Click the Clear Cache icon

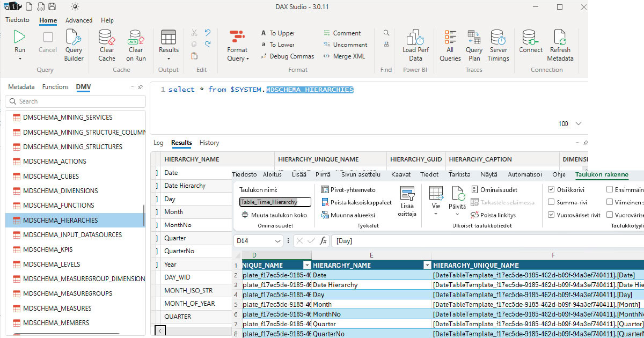pyautogui.click(x=106, y=36)
